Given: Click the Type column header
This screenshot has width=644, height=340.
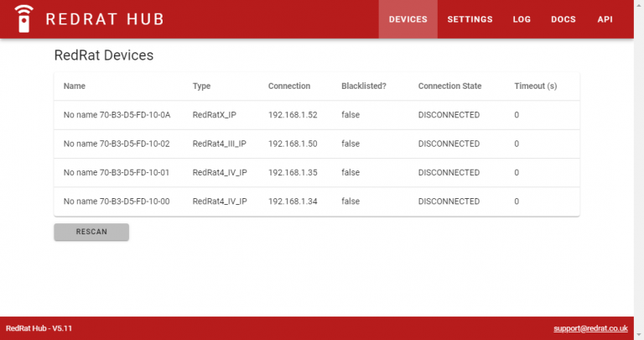Looking at the screenshot, I should click(201, 86).
